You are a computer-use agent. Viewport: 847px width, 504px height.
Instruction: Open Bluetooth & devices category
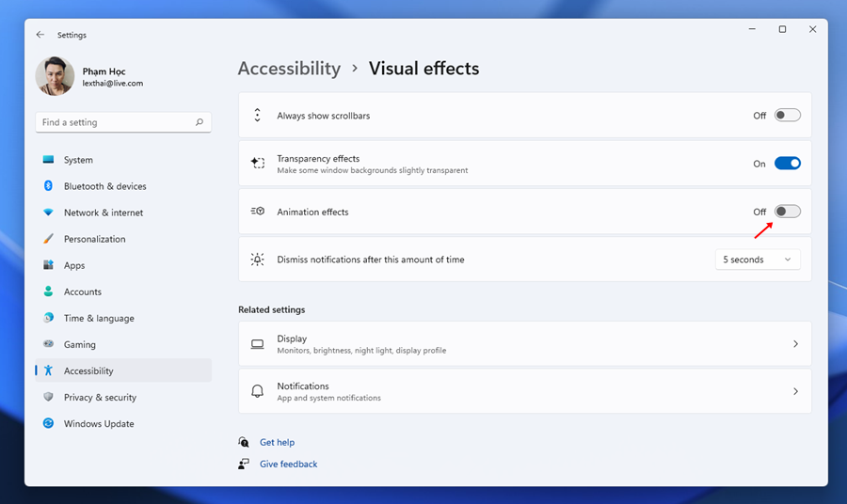[123, 186]
